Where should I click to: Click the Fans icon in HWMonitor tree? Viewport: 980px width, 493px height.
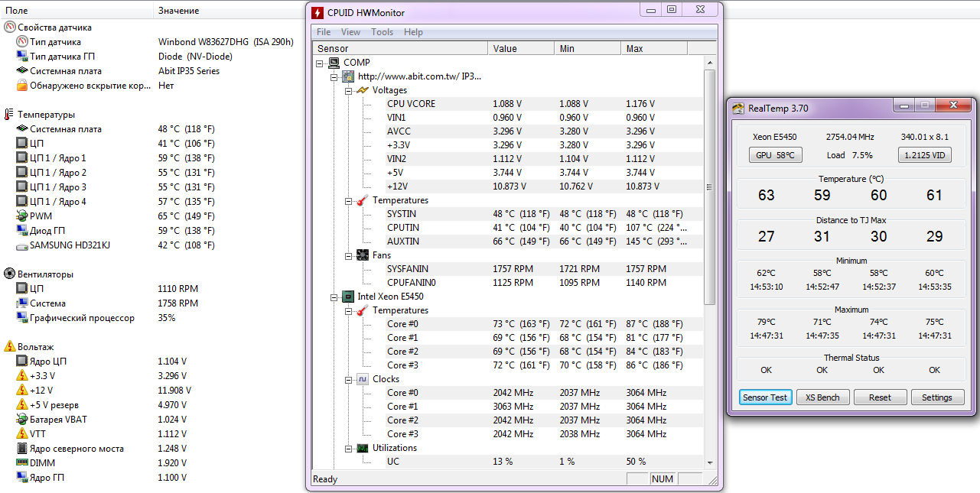[362, 255]
